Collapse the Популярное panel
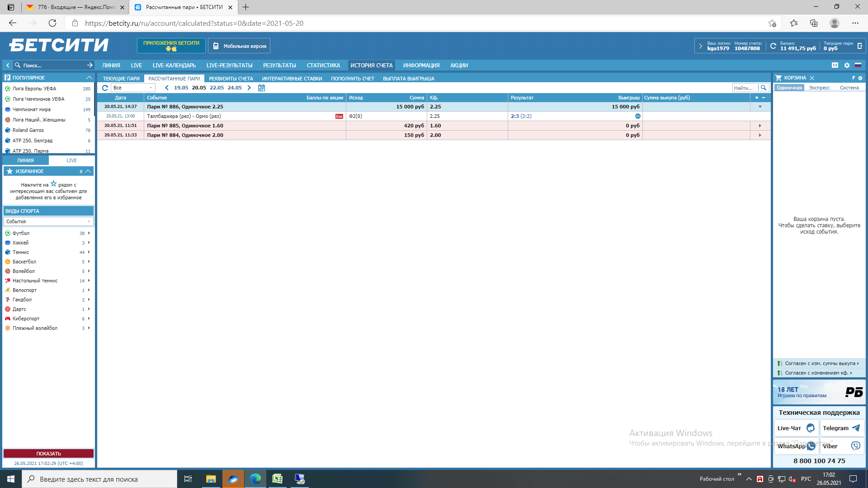868x488 pixels. pos(89,78)
